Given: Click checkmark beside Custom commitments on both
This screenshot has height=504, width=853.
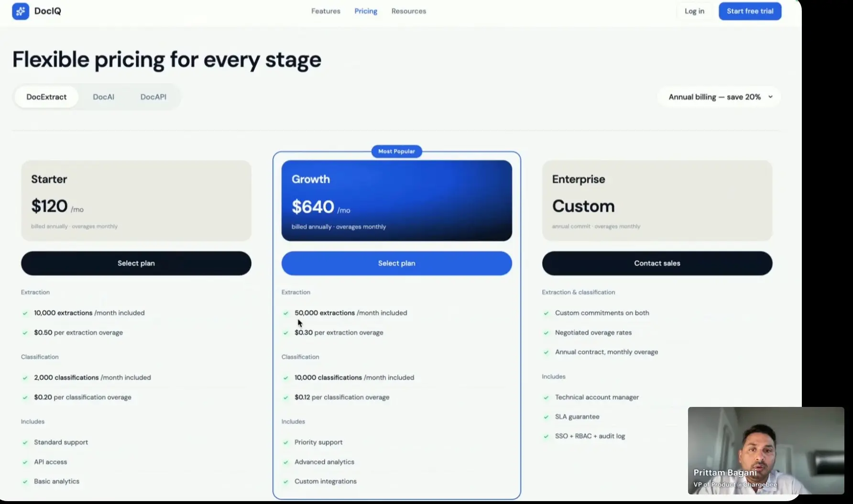Looking at the screenshot, I should (546, 313).
